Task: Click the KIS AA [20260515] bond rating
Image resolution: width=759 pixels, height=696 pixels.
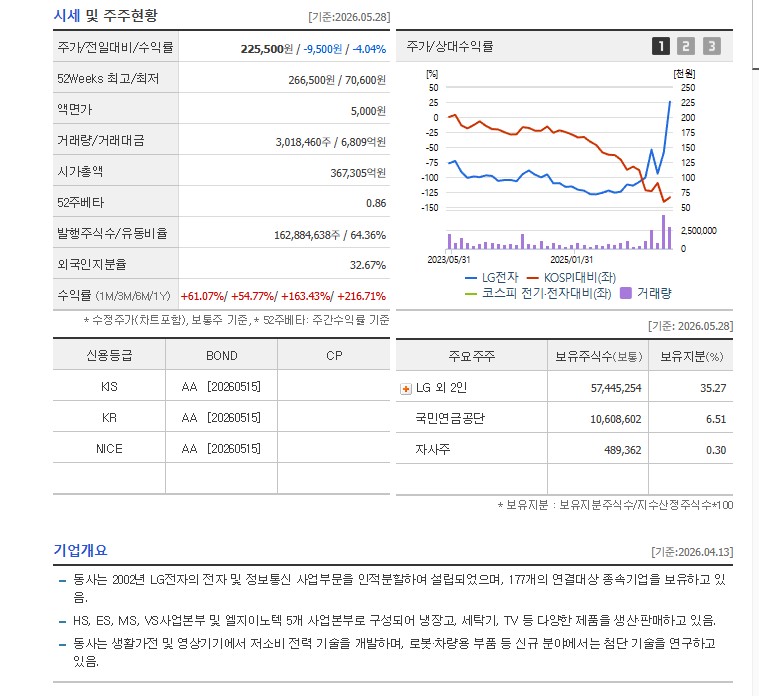Action: pyautogui.click(x=221, y=386)
